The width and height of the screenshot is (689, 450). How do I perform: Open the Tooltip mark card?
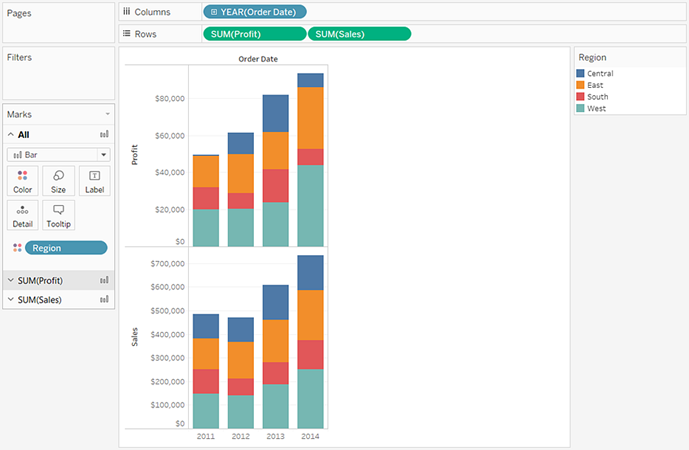[x=58, y=215]
